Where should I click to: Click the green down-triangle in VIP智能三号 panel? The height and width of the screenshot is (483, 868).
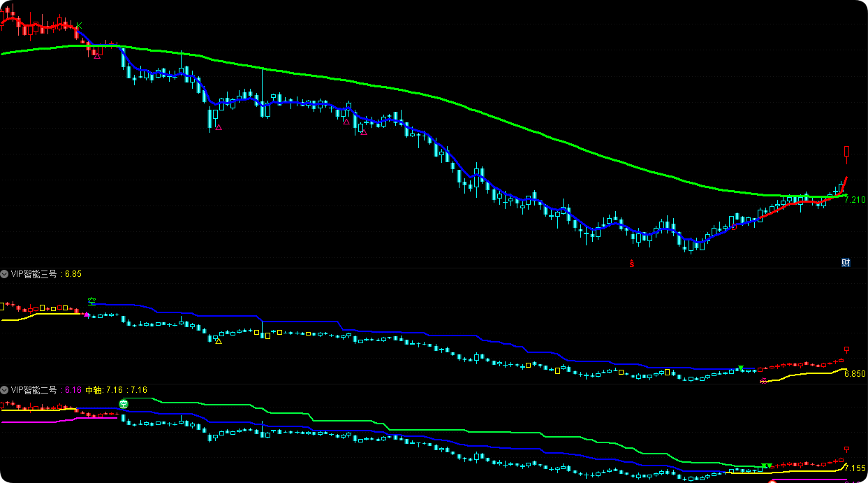click(740, 368)
